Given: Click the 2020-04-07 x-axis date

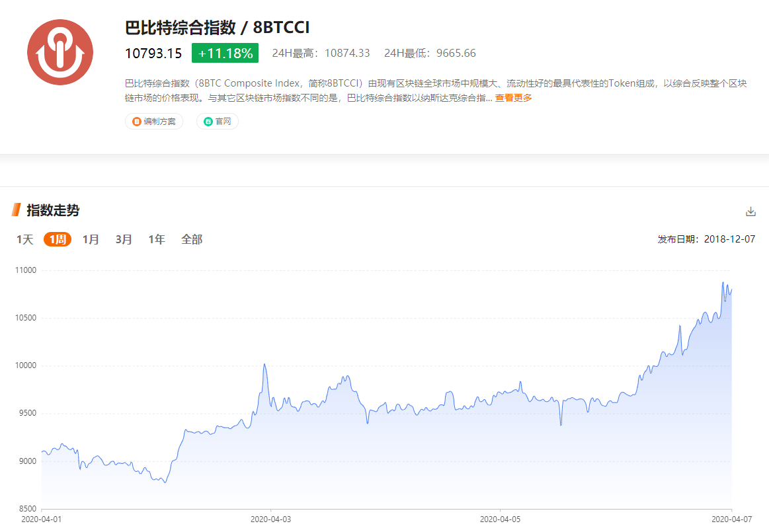Looking at the screenshot, I should tap(732, 519).
